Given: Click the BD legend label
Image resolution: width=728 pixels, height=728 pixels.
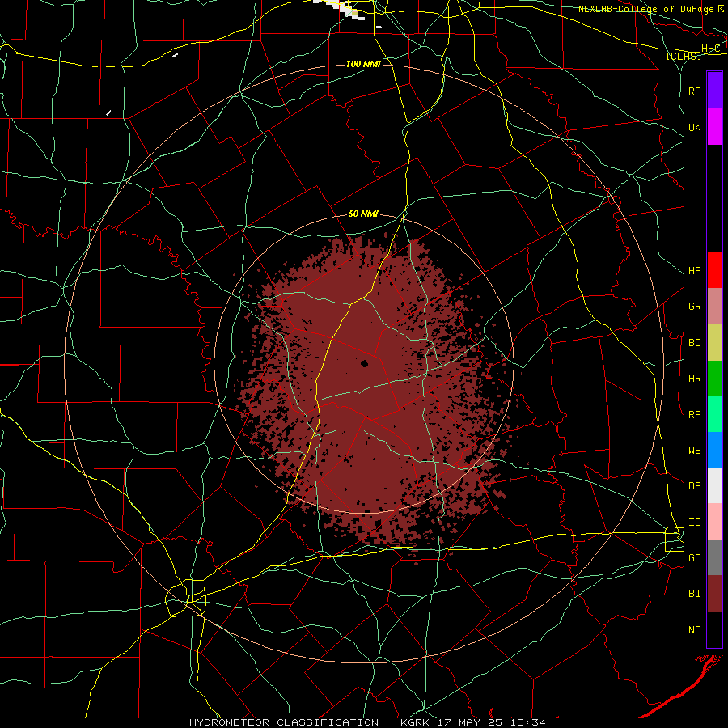Looking at the screenshot, I should click(695, 343).
